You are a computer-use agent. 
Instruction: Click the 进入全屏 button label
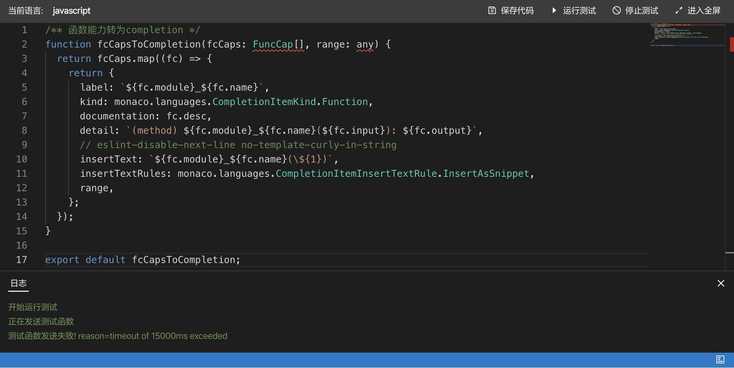tap(704, 10)
